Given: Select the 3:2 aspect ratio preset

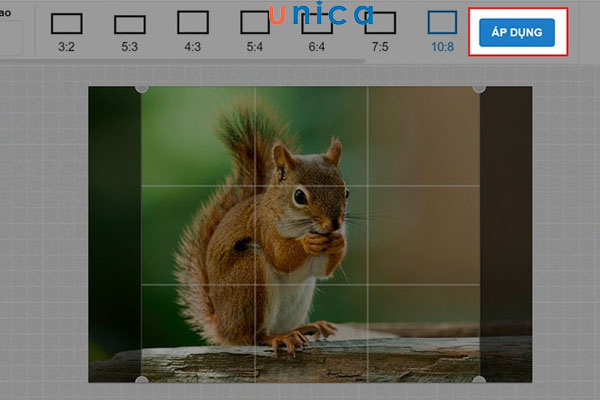Looking at the screenshot, I should tap(67, 32).
